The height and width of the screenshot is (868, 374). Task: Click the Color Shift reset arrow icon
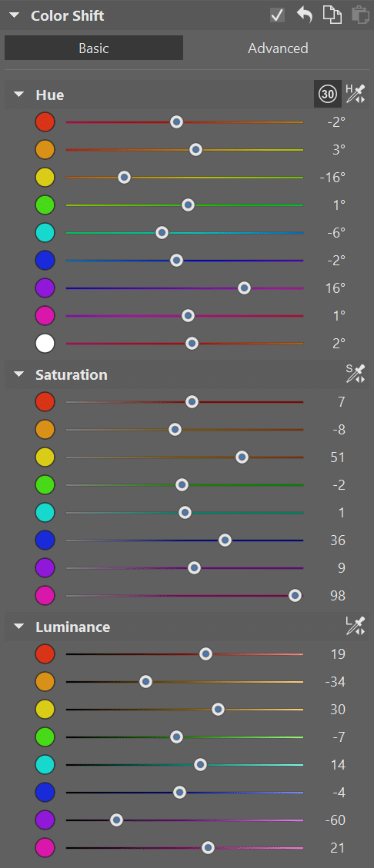click(304, 15)
